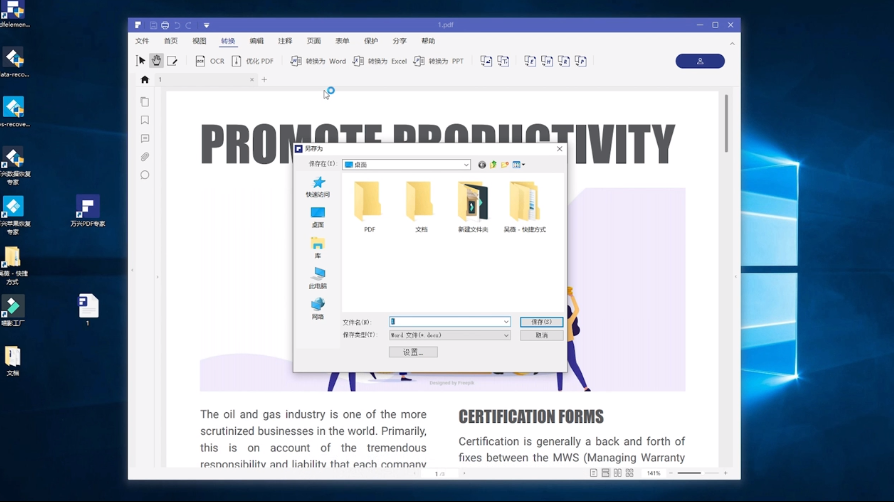
Task: Run OCR on the document
Action: click(x=210, y=61)
